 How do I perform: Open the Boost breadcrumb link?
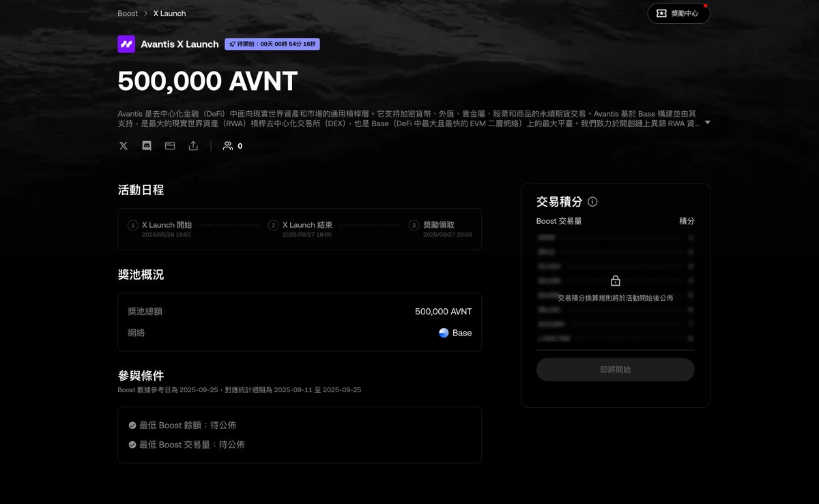128,13
